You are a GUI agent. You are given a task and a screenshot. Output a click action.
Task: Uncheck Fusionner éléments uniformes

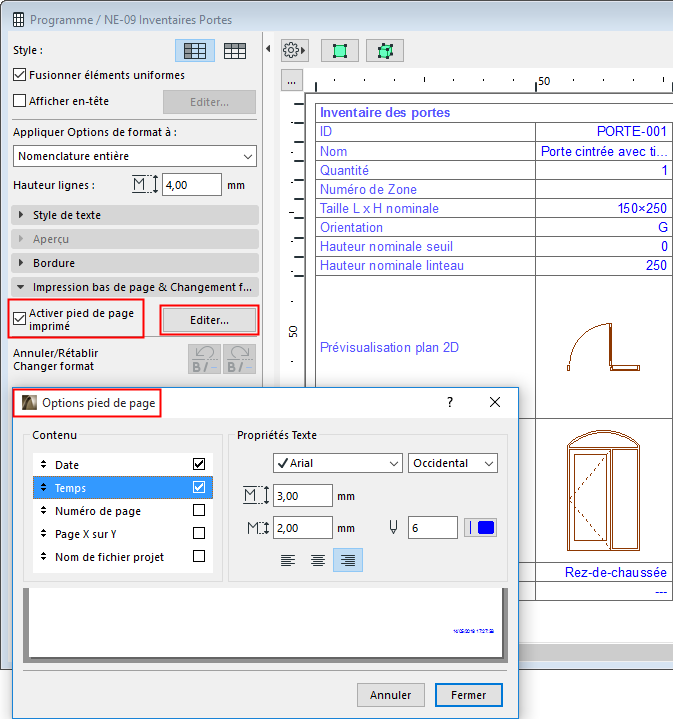click(x=20, y=75)
